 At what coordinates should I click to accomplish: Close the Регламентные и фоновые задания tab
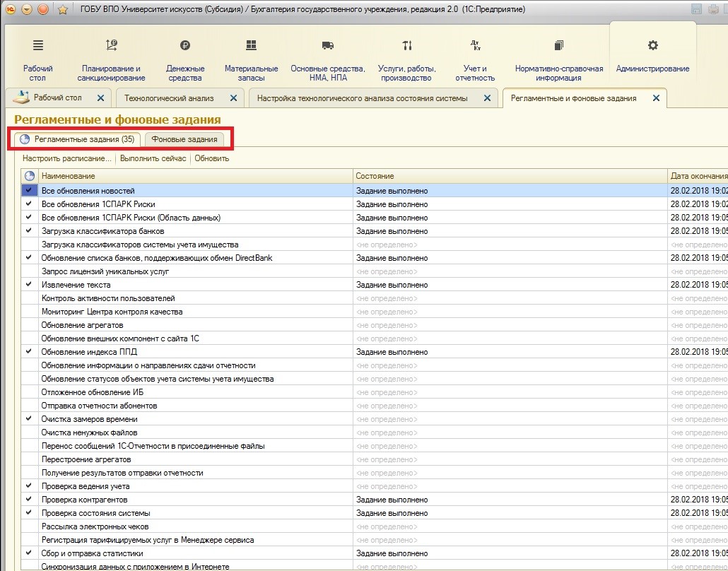(x=656, y=98)
